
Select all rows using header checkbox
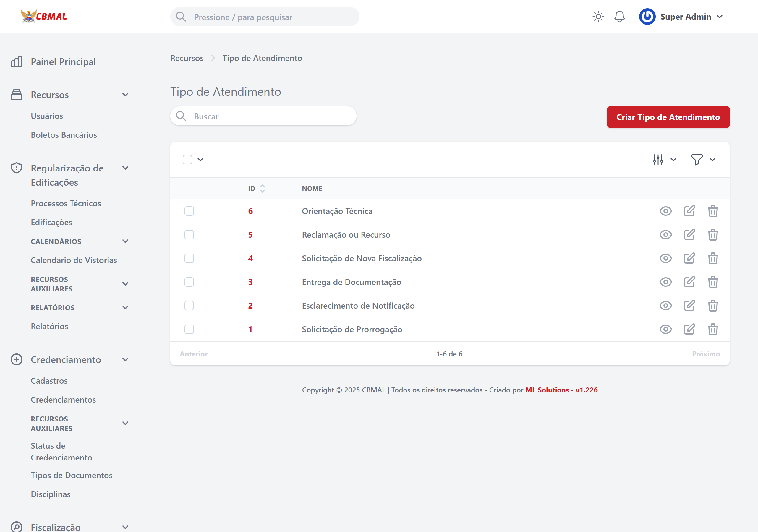pyautogui.click(x=187, y=159)
